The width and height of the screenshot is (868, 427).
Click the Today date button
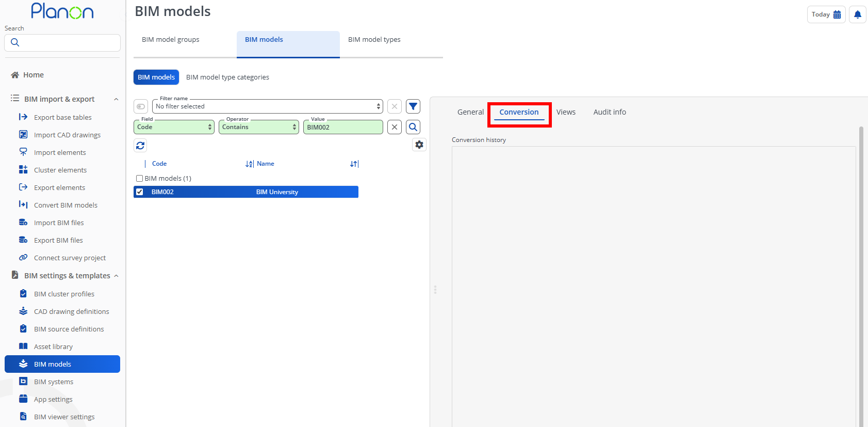(826, 14)
